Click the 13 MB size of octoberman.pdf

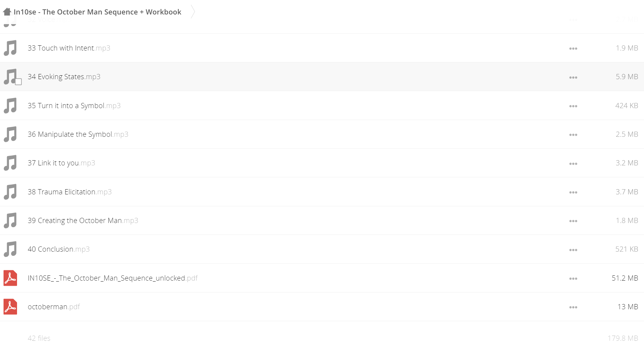click(628, 307)
